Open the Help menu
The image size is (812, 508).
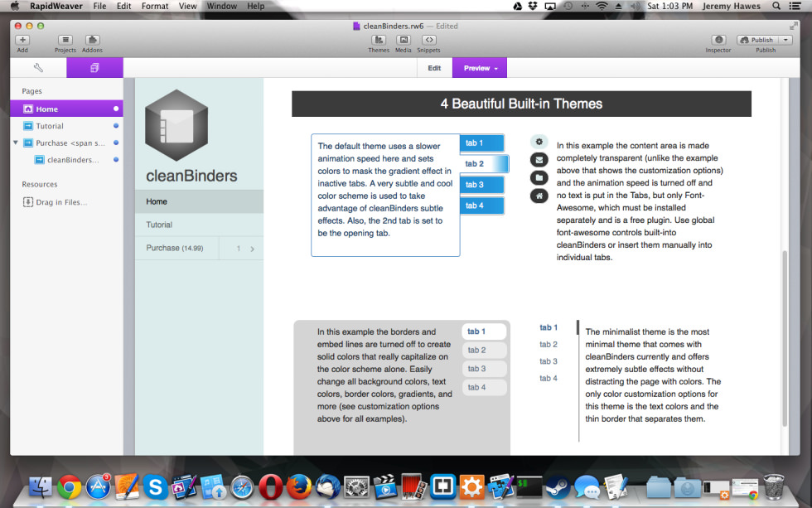[256, 6]
